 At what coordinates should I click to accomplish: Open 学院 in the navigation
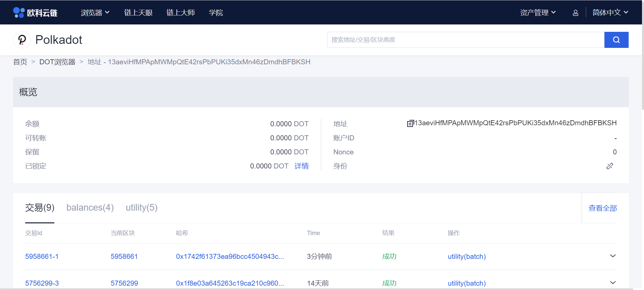point(216,13)
